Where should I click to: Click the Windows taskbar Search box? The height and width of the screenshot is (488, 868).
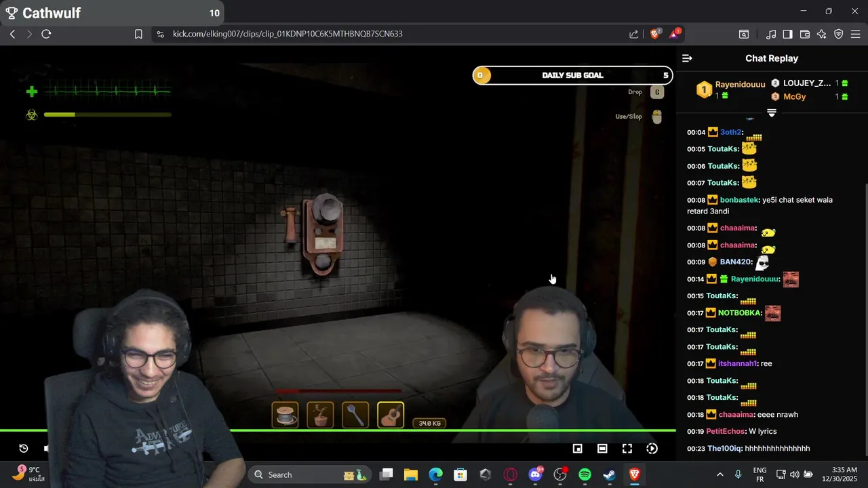click(x=309, y=474)
